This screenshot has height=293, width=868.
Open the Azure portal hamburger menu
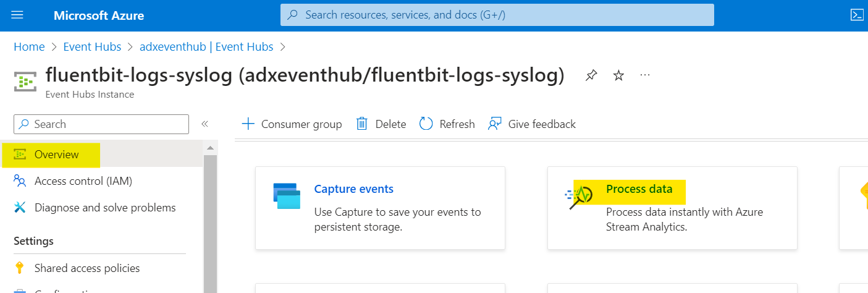click(x=17, y=15)
